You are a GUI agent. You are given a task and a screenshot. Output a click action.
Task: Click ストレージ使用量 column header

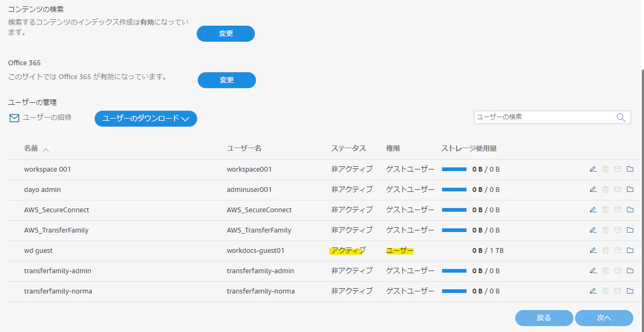pos(469,149)
